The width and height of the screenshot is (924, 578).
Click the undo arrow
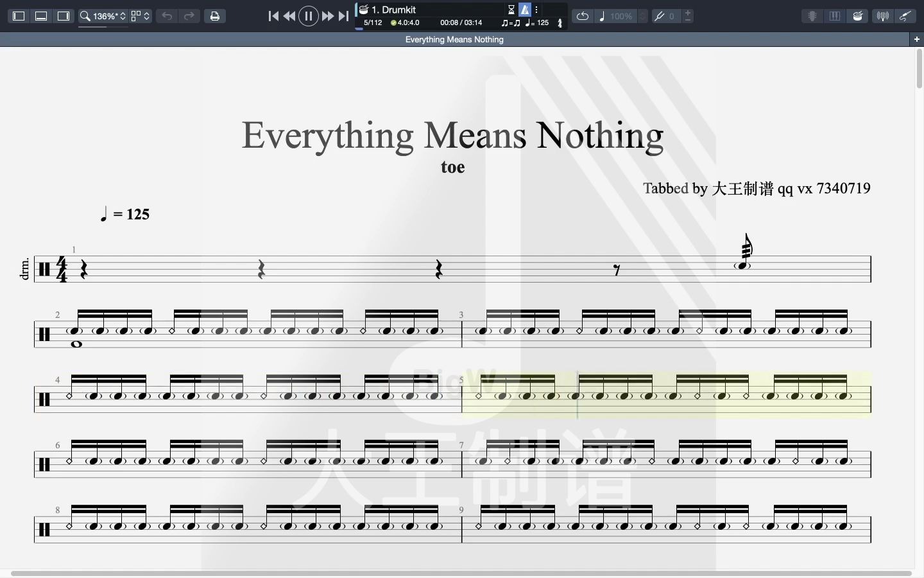click(167, 16)
